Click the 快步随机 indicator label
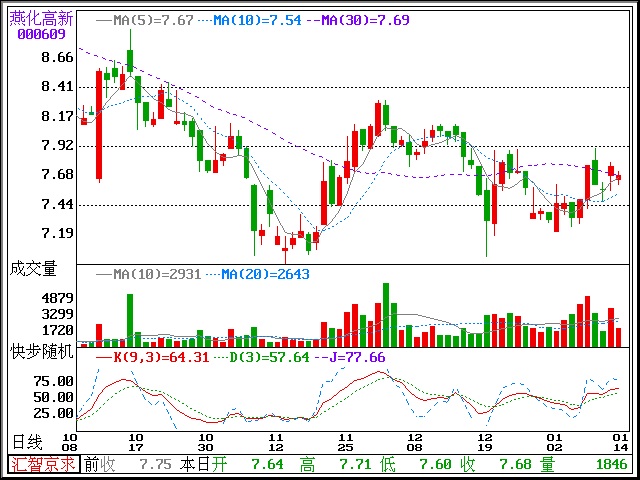 (41, 352)
